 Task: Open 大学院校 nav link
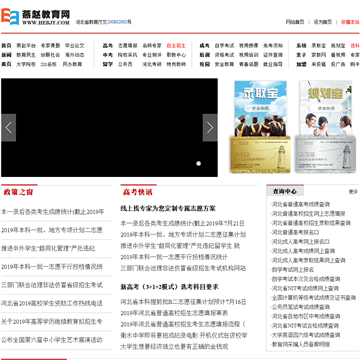(26, 64)
